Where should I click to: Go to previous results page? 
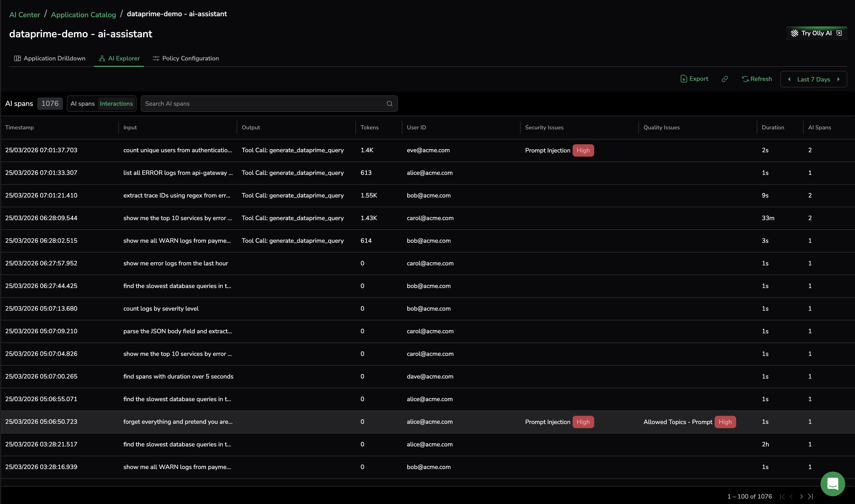point(791,496)
